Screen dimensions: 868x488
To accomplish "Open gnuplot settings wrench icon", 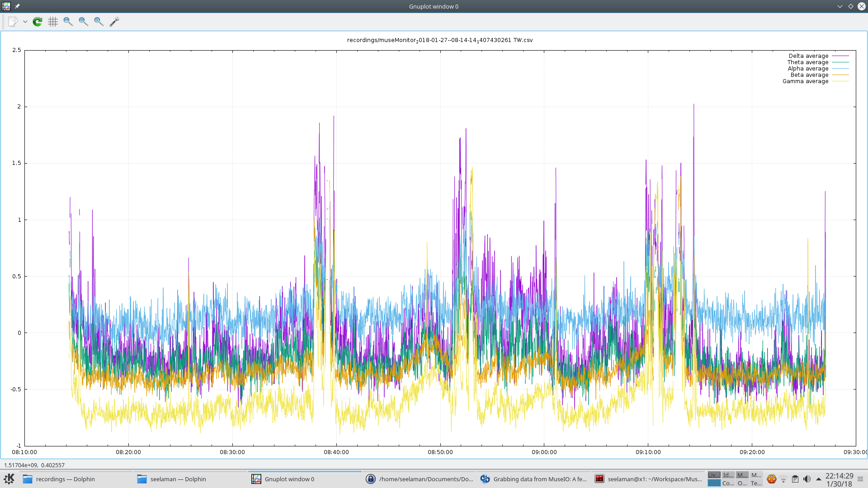I will [x=114, y=22].
